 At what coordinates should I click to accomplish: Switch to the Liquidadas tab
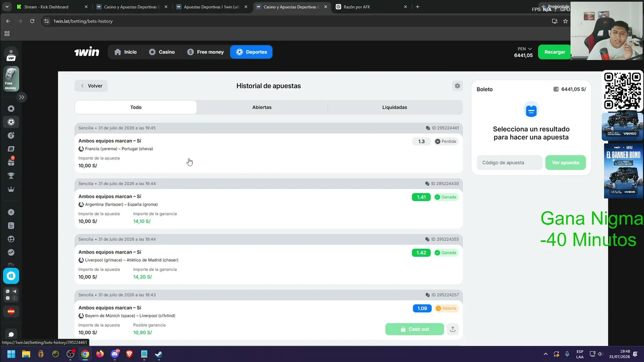click(394, 107)
